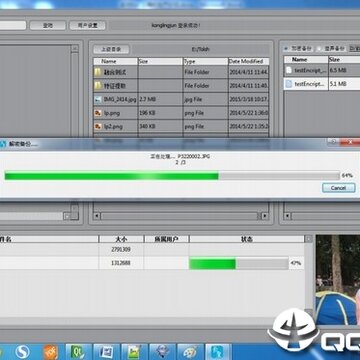Click the Type column header
Screen dimensions: 360x360
(x=206, y=61)
